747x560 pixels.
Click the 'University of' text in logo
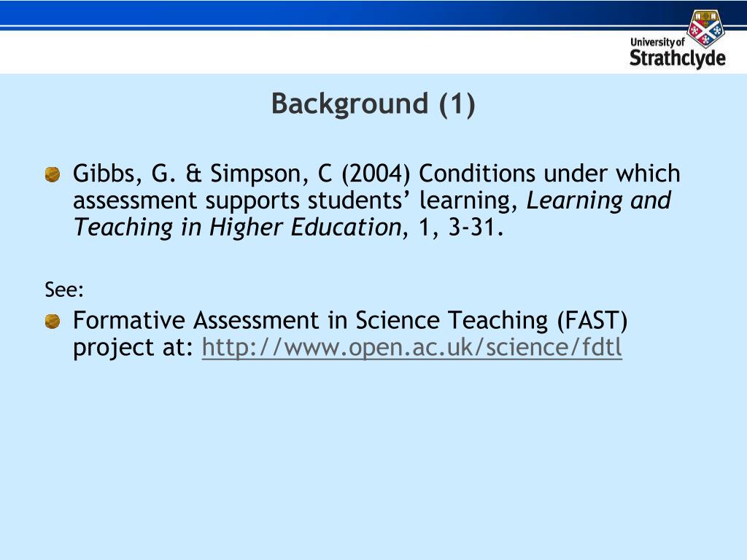pos(657,42)
